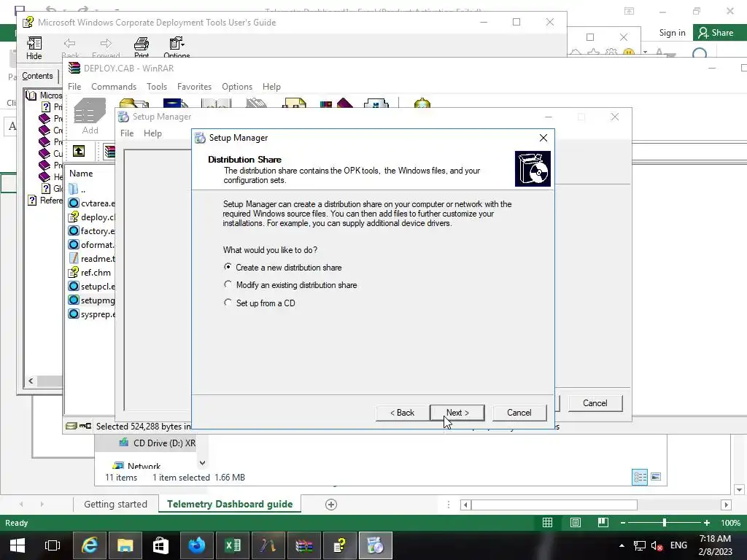Click Next in the Setup Manager wizard

click(x=457, y=413)
